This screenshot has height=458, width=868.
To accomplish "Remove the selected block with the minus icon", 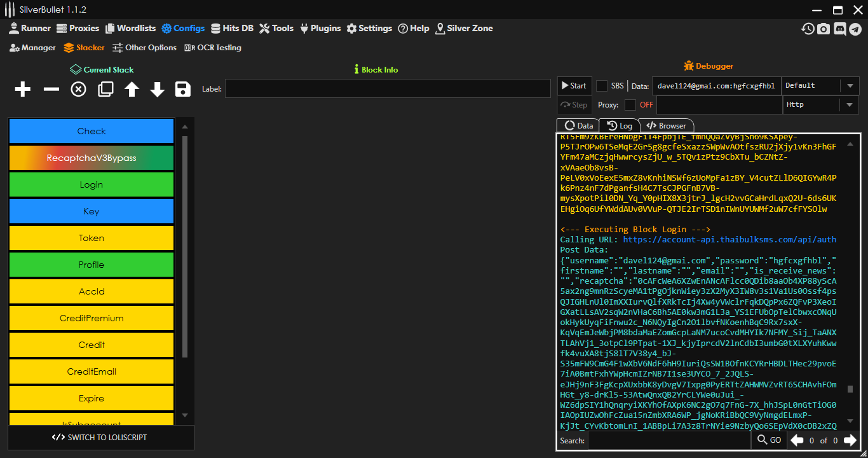I will pyautogui.click(x=51, y=90).
